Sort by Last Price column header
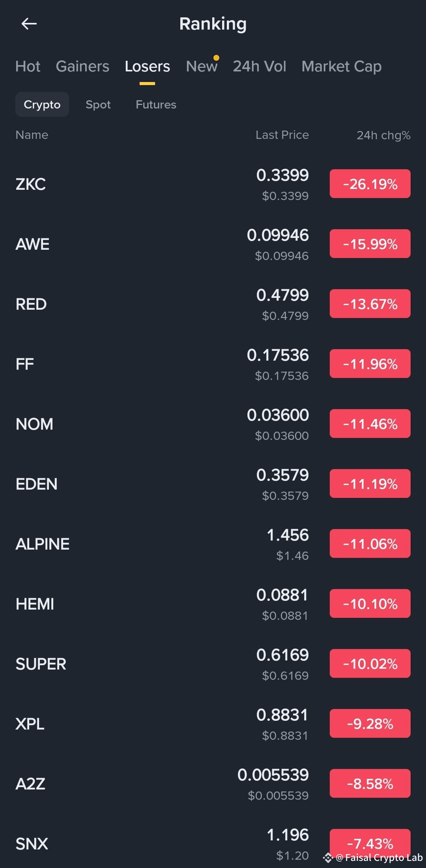 click(x=282, y=135)
